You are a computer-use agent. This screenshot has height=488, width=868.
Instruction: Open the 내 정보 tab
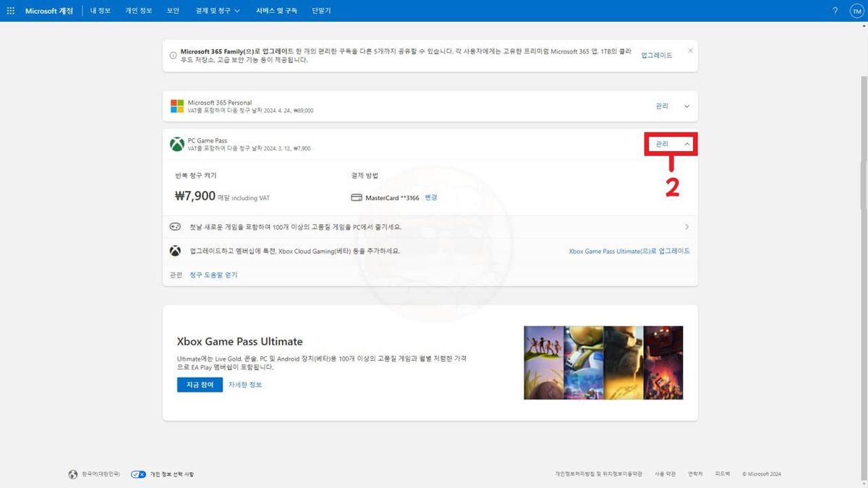point(101,11)
